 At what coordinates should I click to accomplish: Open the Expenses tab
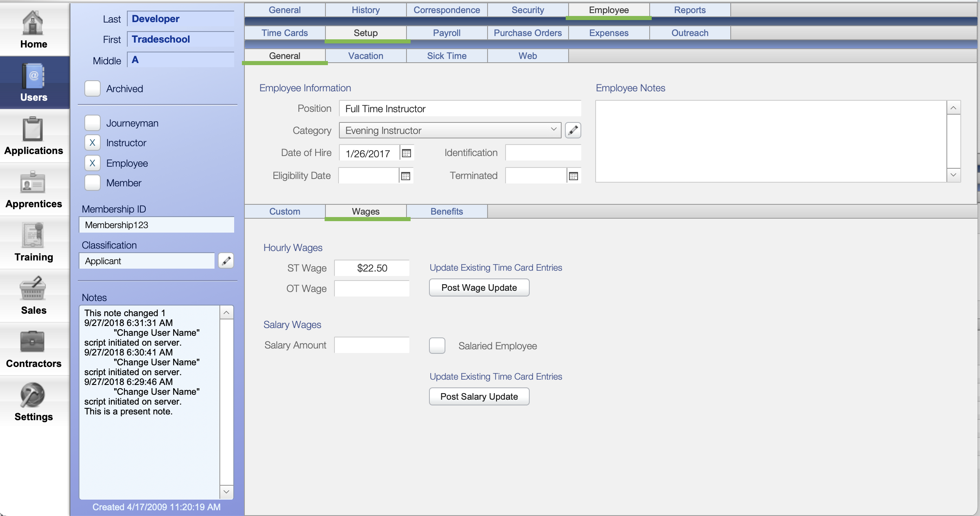click(x=609, y=33)
